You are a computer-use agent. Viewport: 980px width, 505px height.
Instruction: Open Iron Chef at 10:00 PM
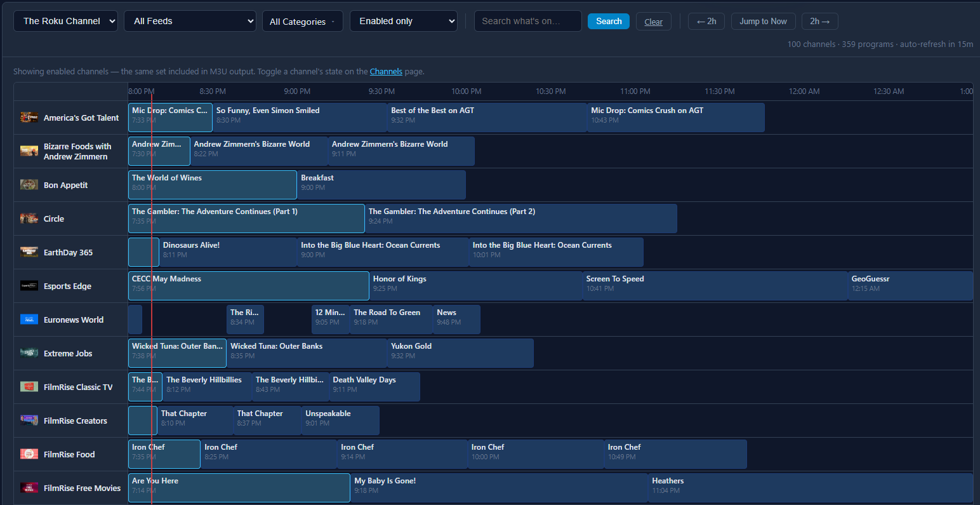[536, 454]
